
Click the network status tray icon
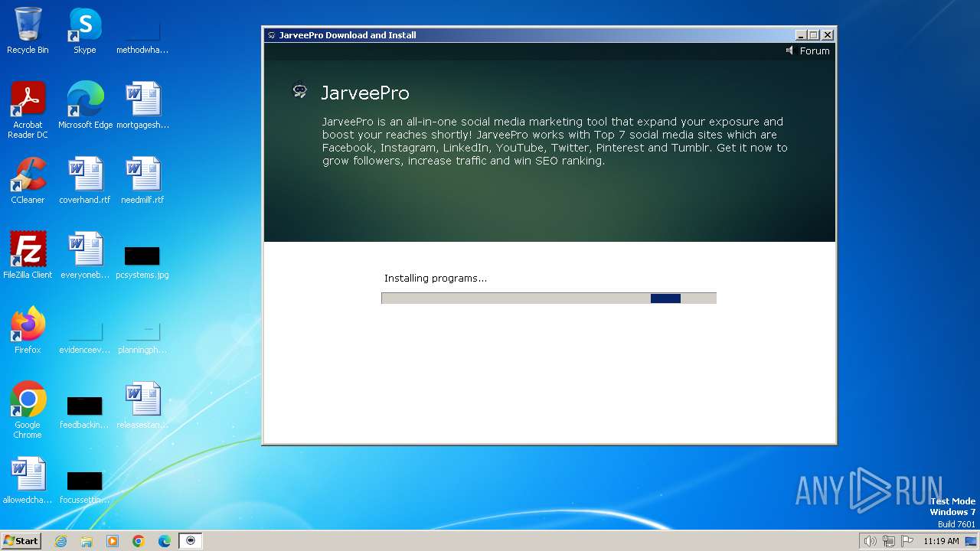click(x=889, y=541)
